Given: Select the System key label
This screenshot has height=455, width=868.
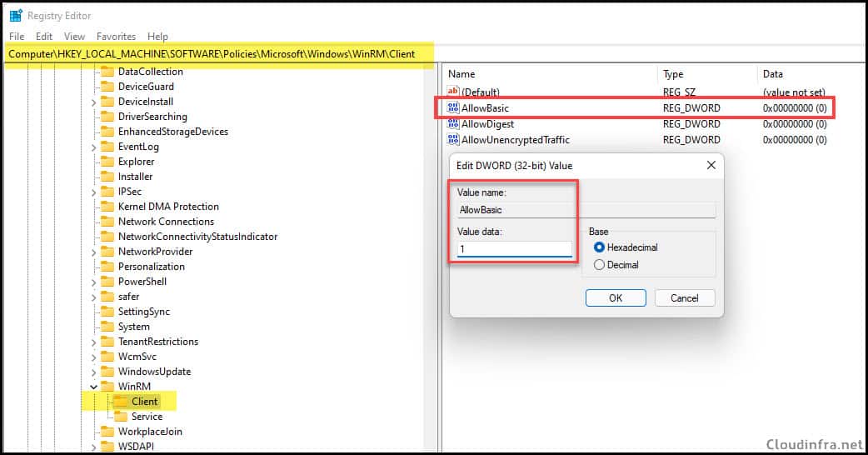Looking at the screenshot, I should tap(133, 327).
